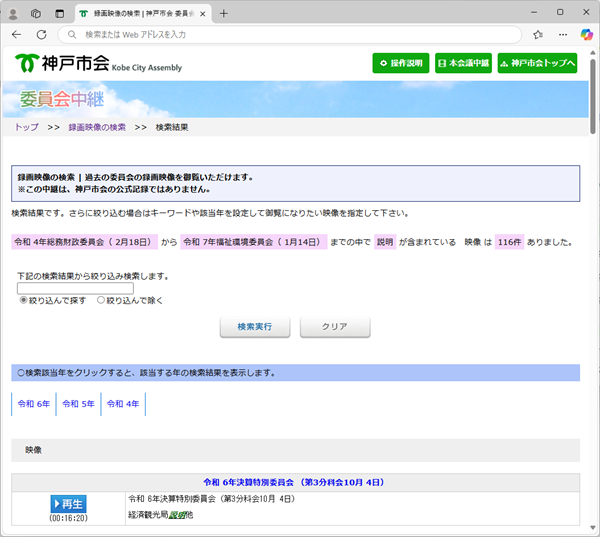Switch to the 令和 6年 results tab
Image resolution: width=600 pixels, height=537 pixels.
click(x=33, y=404)
